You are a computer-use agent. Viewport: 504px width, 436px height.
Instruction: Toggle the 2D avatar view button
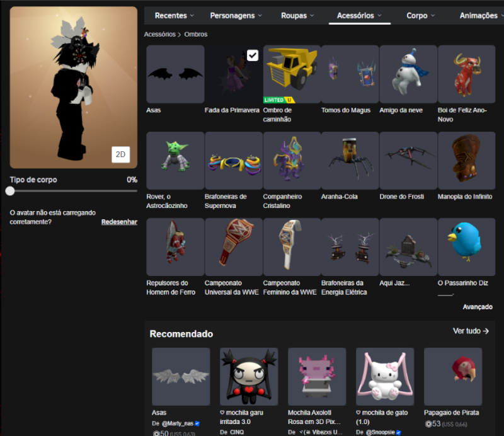click(120, 154)
